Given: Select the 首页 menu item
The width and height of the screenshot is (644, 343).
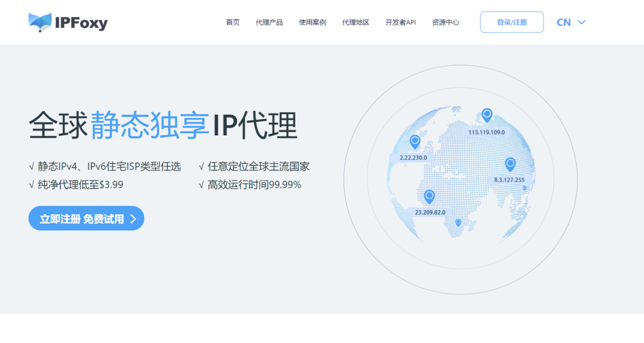Looking at the screenshot, I should click(x=232, y=22).
